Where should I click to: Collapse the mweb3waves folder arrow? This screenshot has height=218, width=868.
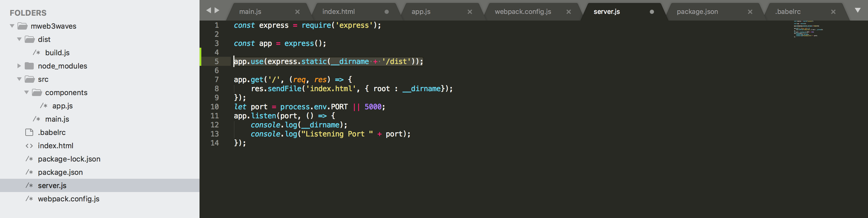(x=12, y=26)
